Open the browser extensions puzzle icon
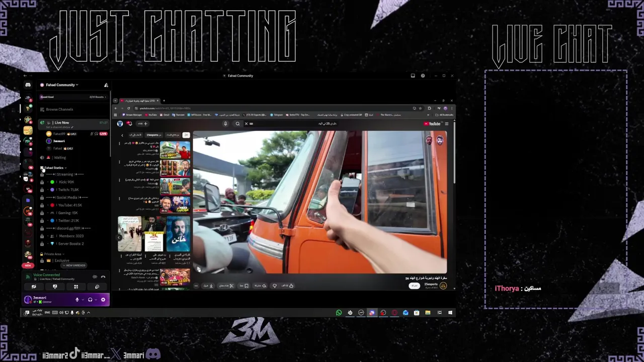The image size is (644, 362). (429, 108)
